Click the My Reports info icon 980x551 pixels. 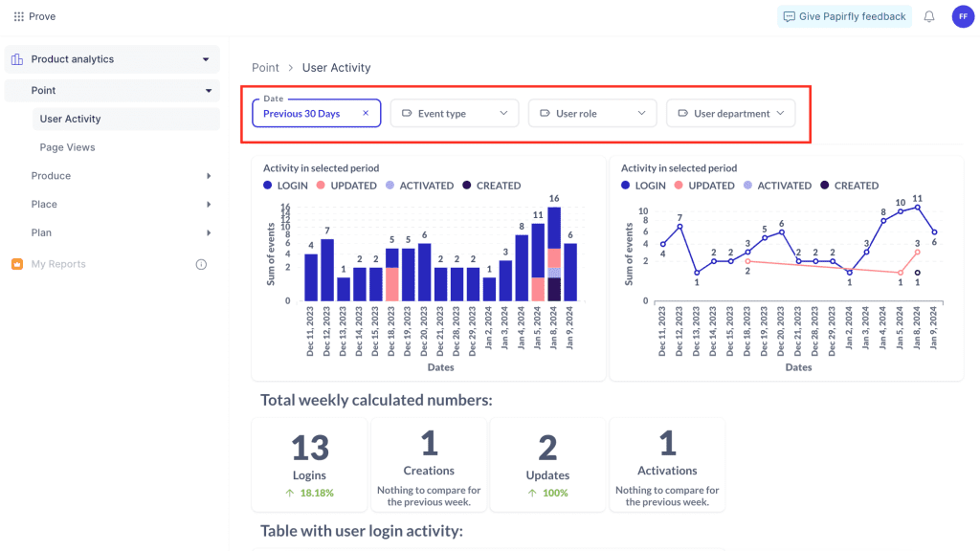pos(201,264)
